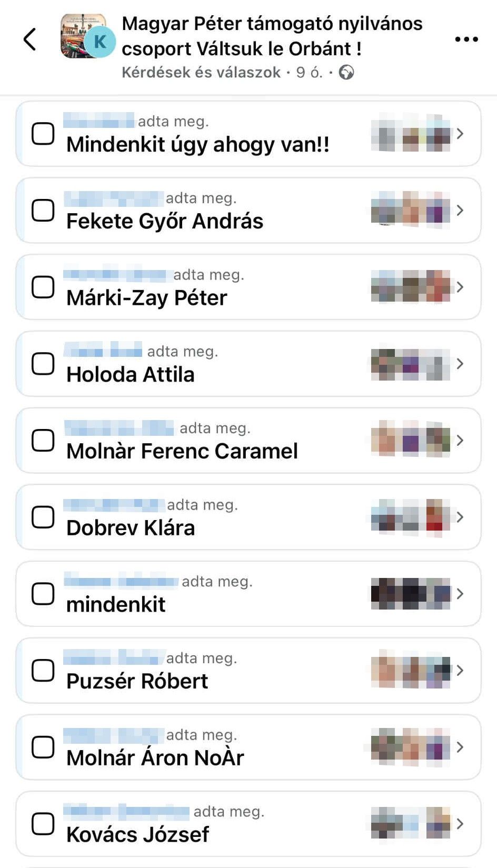Tap the Molnár Áron NoÀr option text
This screenshot has height=868, width=497.
(x=155, y=758)
